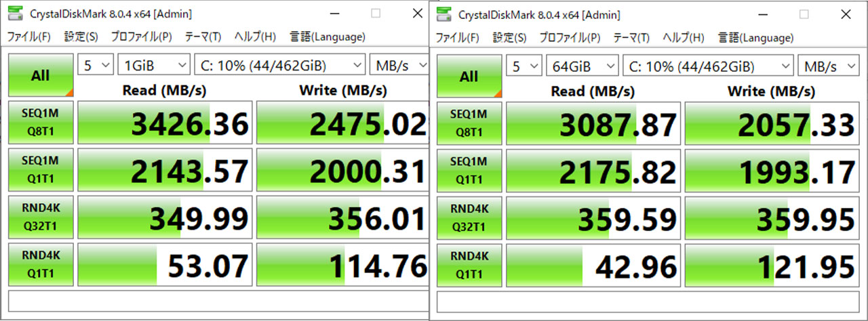Click the 53.07 read result
This screenshot has height=321, width=868.
[x=165, y=265]
